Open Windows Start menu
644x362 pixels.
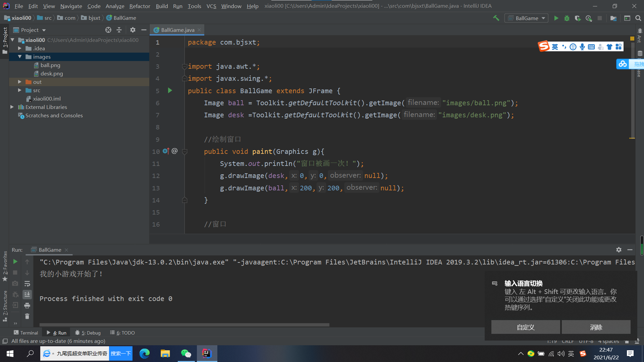(10, 353)
